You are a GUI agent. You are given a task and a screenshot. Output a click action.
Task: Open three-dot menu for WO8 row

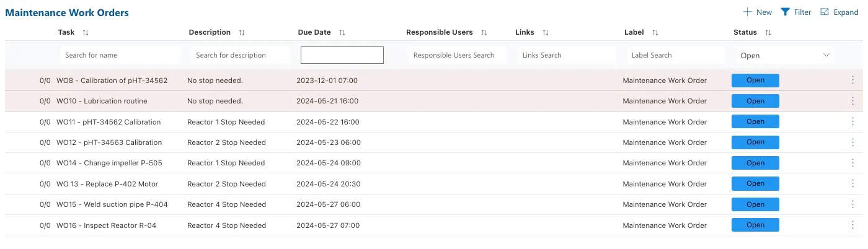pos(853,81)
